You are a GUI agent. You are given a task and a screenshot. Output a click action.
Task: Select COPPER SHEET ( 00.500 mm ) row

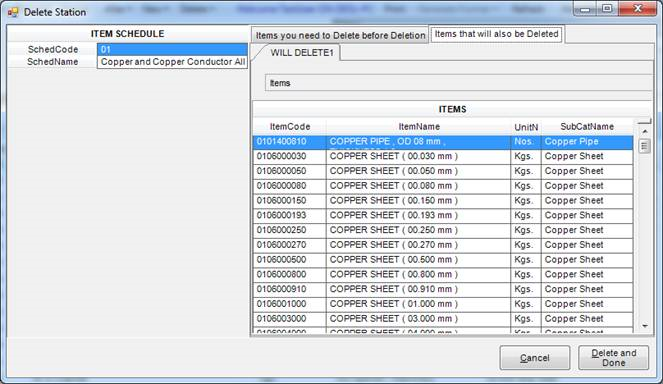pos(443,260)
